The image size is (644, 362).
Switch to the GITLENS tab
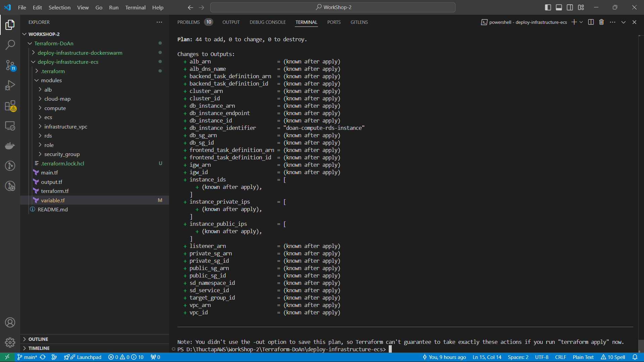359,22
